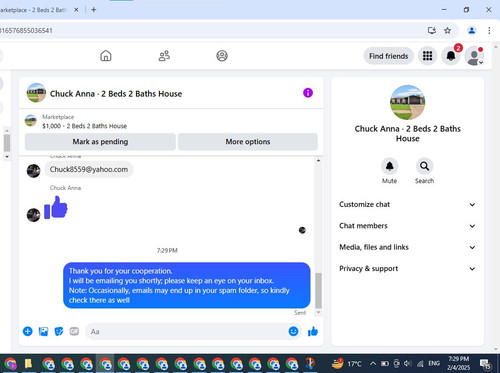The height and width of the screenshot is (373, 500).
Task: Click the left sidebar scrollbar thumb
Action: click(7, 143)
